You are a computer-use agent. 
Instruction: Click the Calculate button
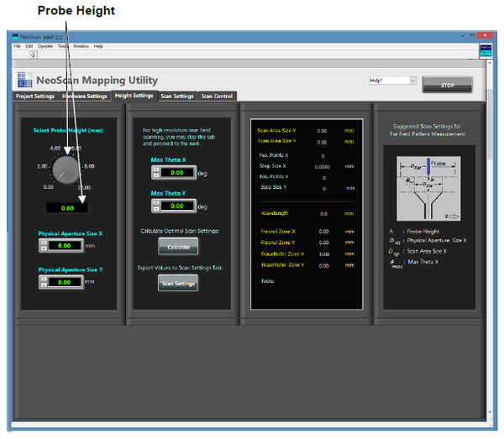(178, 247)
